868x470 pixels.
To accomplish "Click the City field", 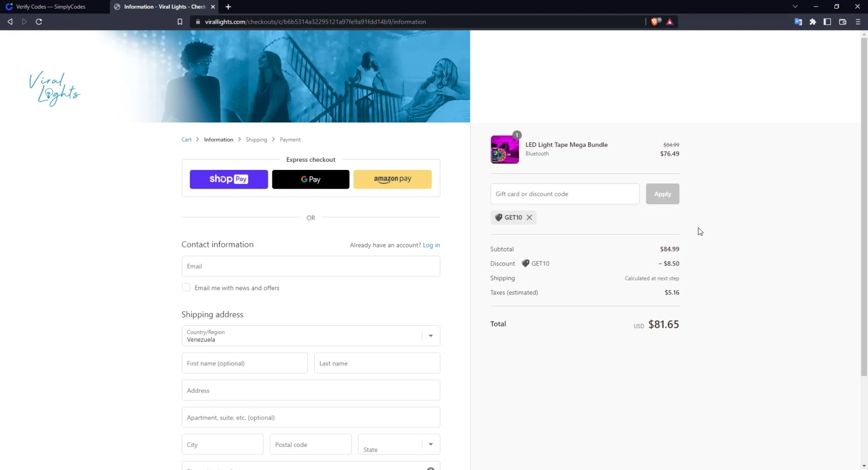I will click(x=222, y=445).
